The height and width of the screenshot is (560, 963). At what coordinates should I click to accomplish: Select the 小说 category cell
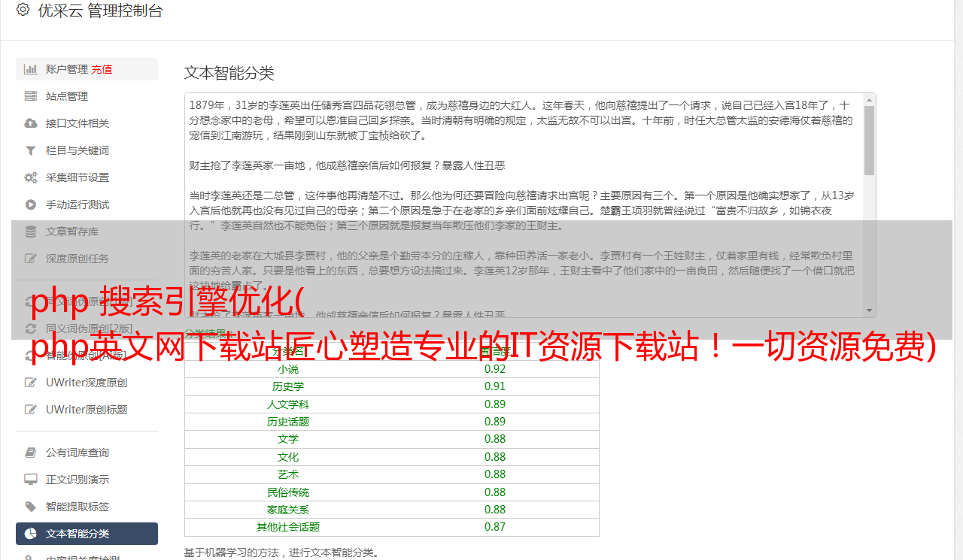point(288,369)
